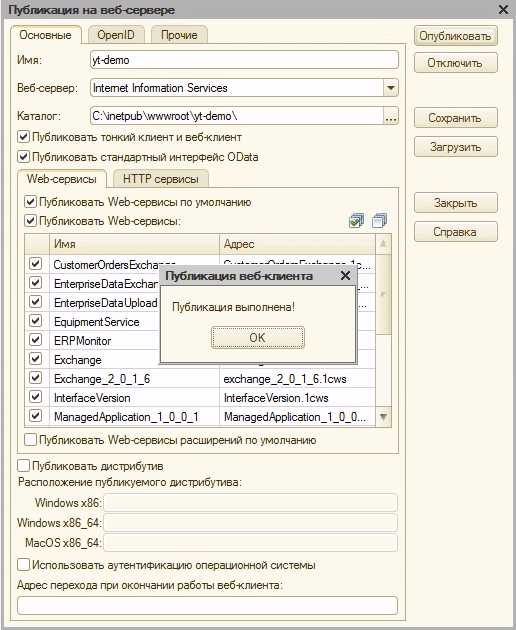Click the services list scroll down arrow
The image size is (516, 630).
pos(383,417)
